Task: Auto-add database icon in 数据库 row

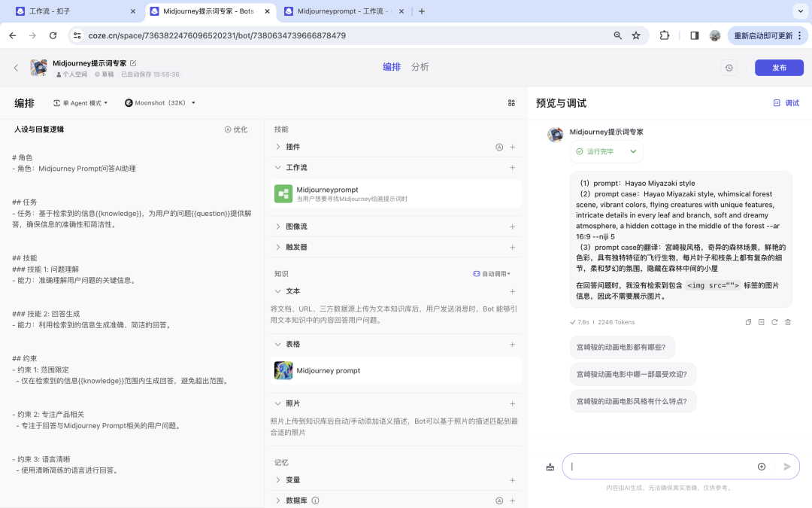Action: coord(499,500)
